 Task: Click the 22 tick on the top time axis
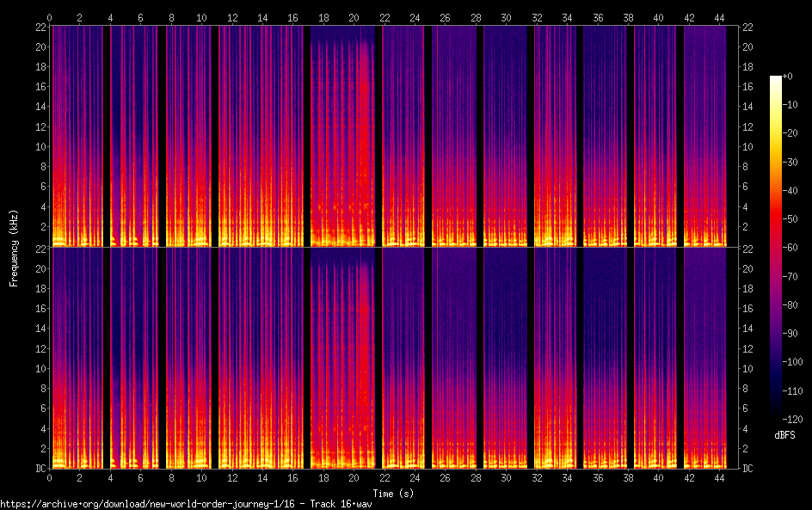(384, 17)
